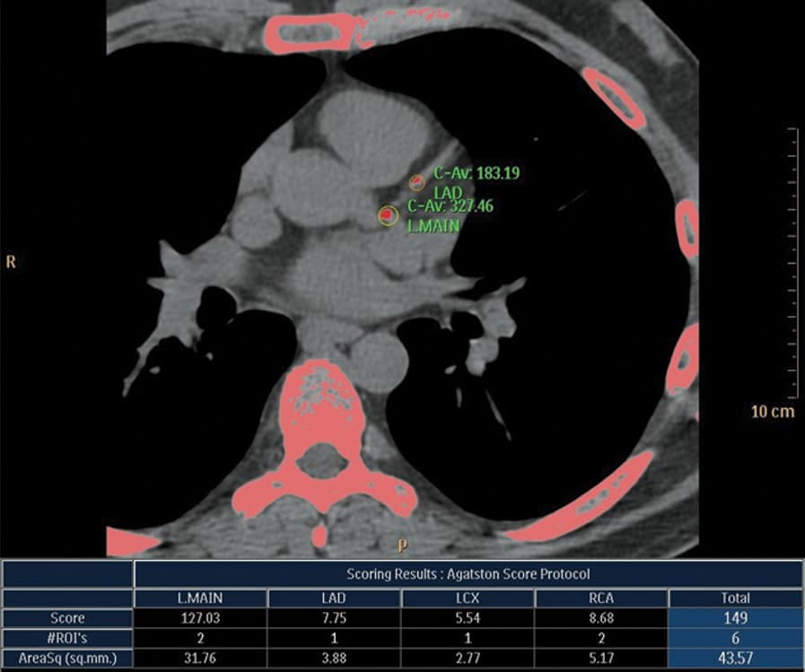Select the 'C-Av: 183.19' annotation label

pyautogui.click(x=477, y=173)
